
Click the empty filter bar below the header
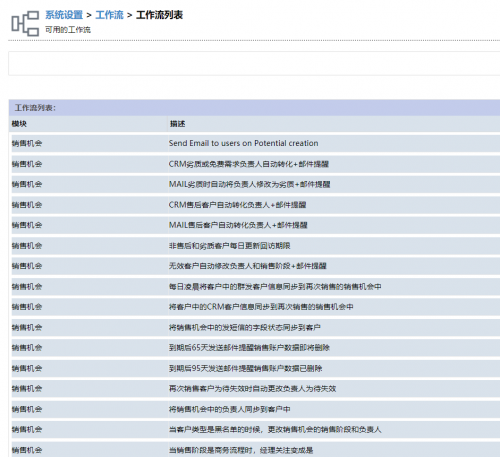254,63
